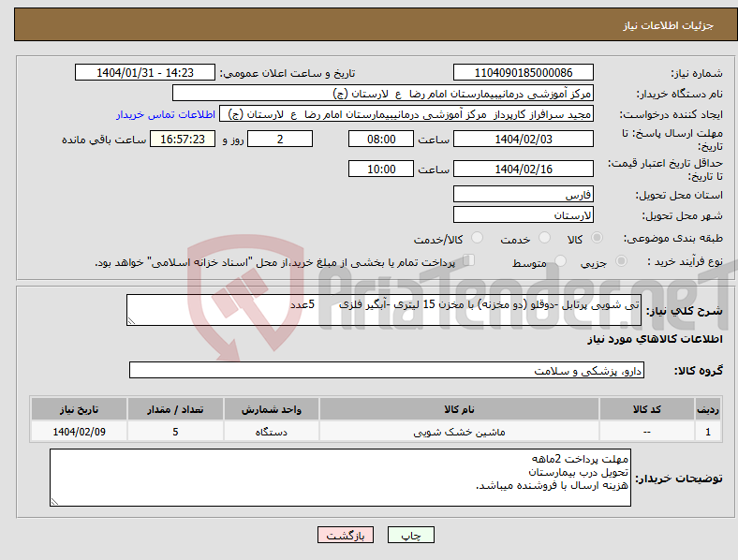Open the اطلاعات تماس خریدار link
This screenshot has height=560, width=738.
pyautogui.click(x=166, y=114)
